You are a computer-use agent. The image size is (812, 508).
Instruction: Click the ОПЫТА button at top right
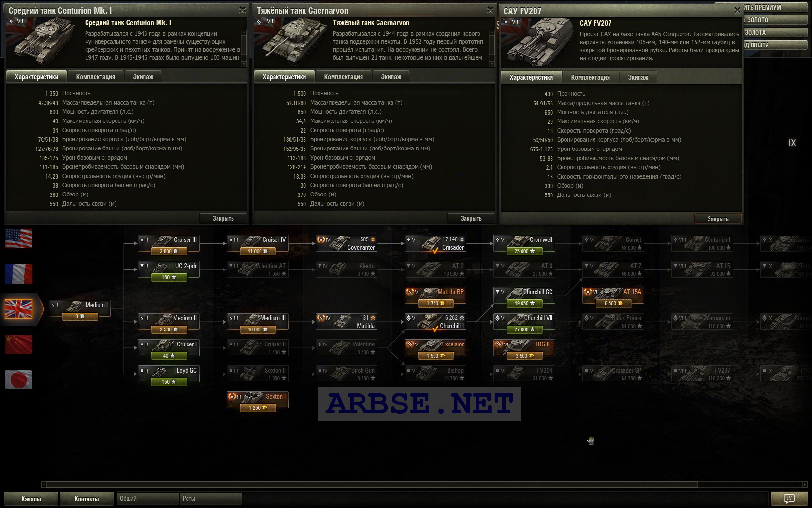pyautogui.click(x=775, y=45)
